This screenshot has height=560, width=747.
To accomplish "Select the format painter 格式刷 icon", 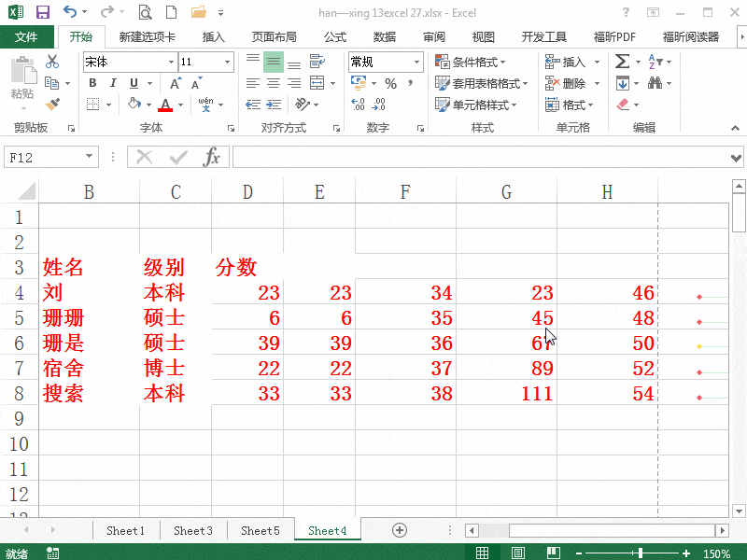I will pos(53,103).
